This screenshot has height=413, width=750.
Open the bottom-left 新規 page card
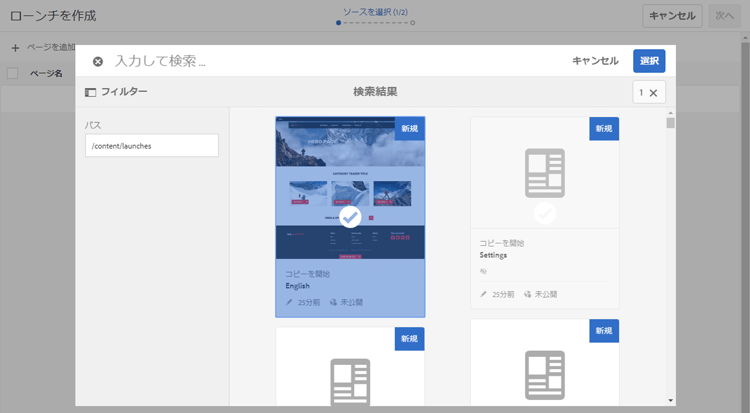click(x=350, y=367)
